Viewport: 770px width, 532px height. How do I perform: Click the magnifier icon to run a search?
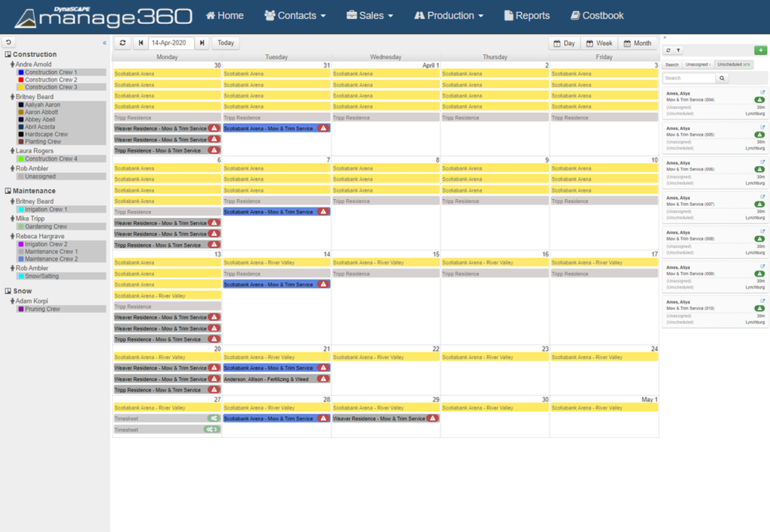(x=722, y=77)
